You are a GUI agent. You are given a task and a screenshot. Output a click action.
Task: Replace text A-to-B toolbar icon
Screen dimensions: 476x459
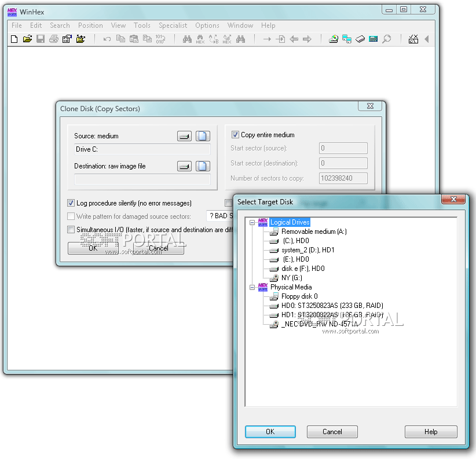point(214,39)
